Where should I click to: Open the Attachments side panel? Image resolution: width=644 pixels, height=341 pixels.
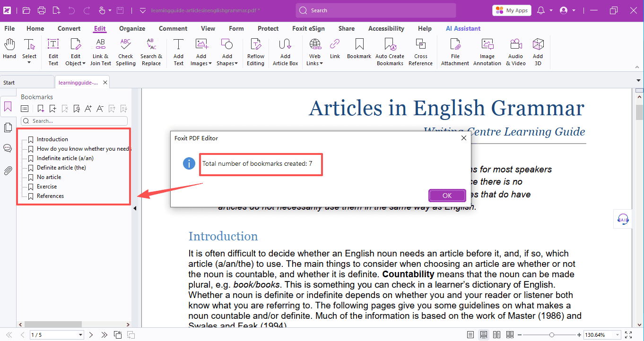click(x=8, y=170)
